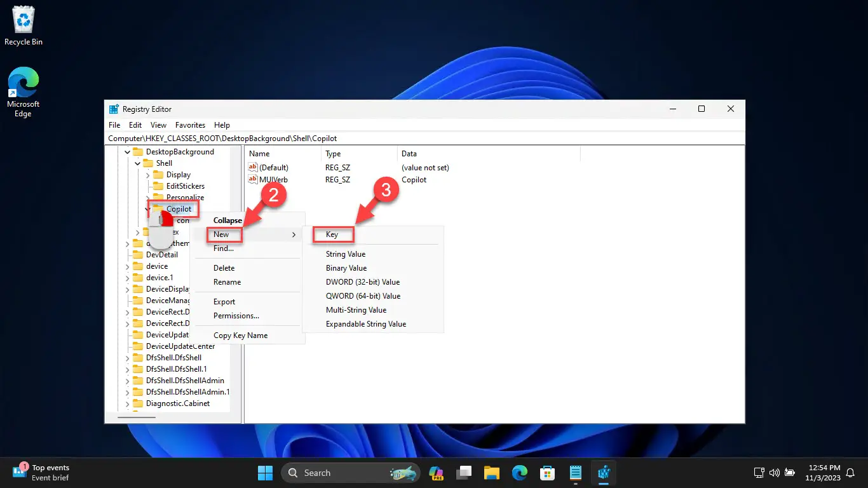This screenshot has width=868, height=488.
Task: Open the New submenu arrow
Action: pos(294,234)
